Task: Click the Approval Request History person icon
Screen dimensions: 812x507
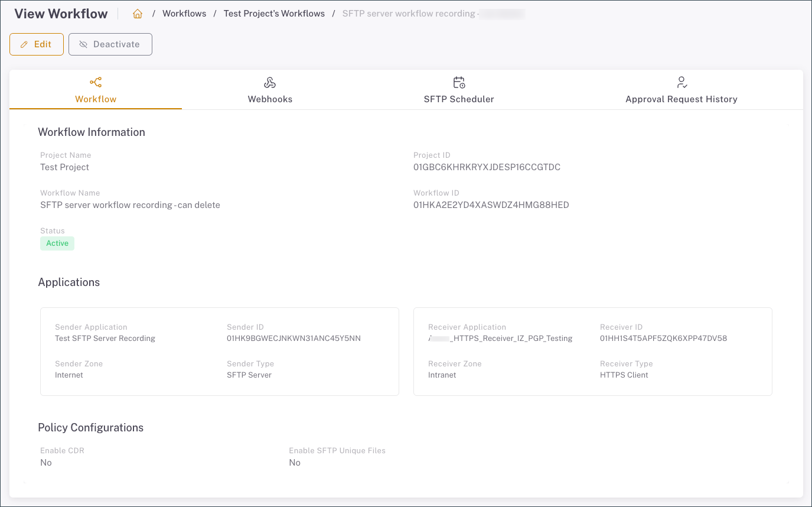Action: pos(681,82)
